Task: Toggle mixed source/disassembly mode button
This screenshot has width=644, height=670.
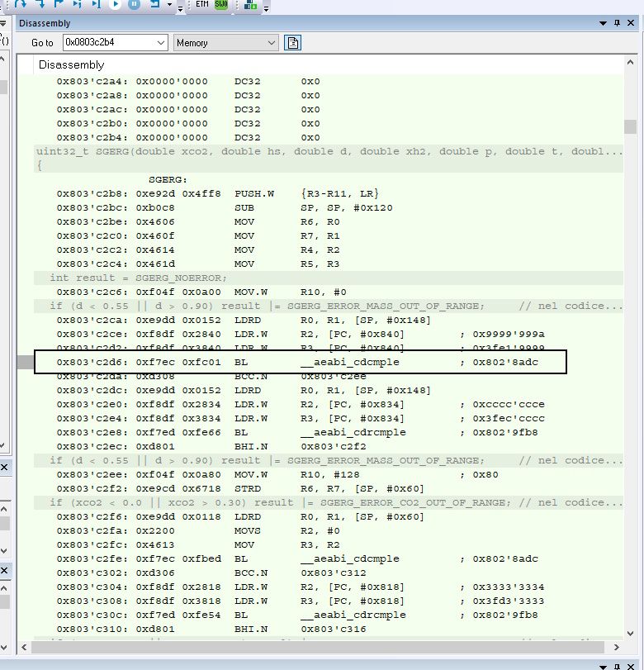Action: click(x=293, y=43)
